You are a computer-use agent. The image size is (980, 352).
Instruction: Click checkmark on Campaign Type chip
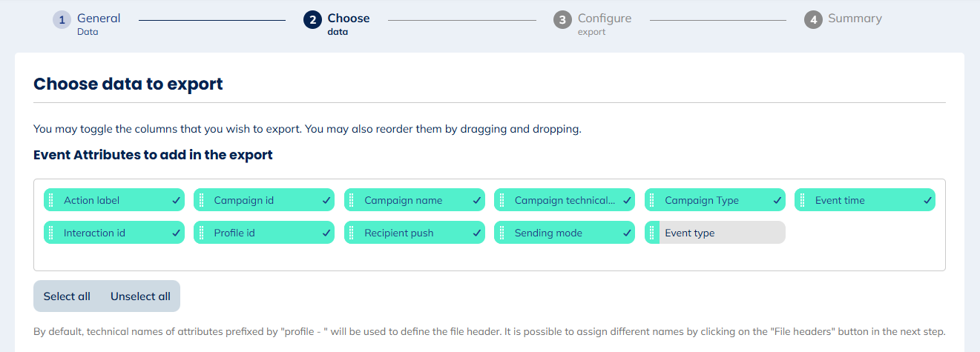coord(777,200)
